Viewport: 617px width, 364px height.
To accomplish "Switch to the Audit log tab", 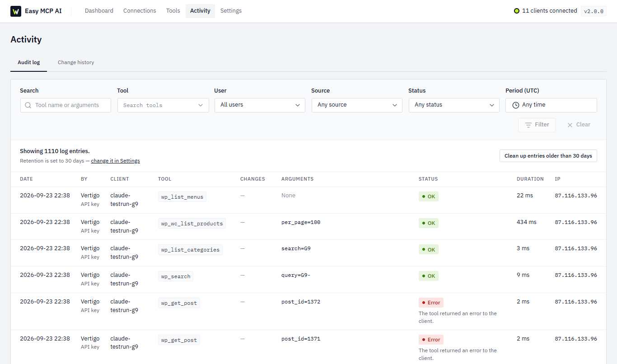I will point(29,62).
